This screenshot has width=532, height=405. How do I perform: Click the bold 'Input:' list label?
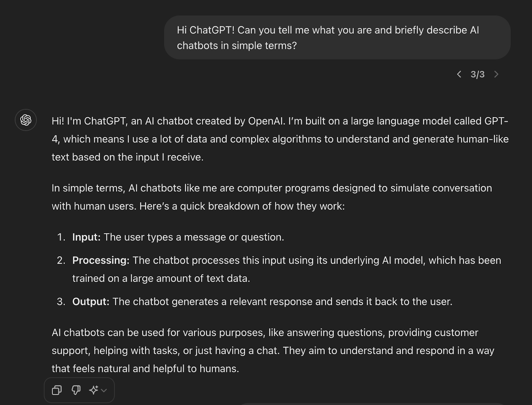pyautogui.click(x=86, y=237)
